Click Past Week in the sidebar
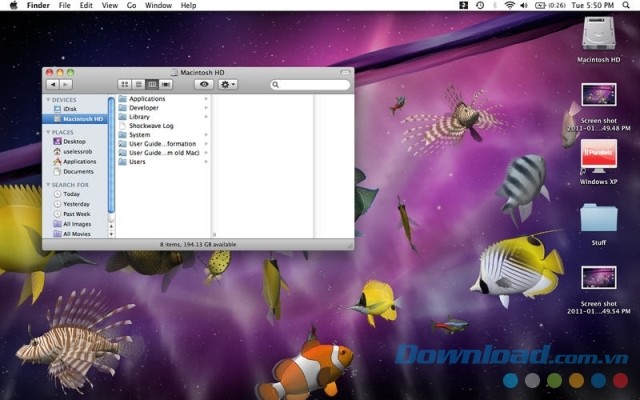 (x=76, y=213)
